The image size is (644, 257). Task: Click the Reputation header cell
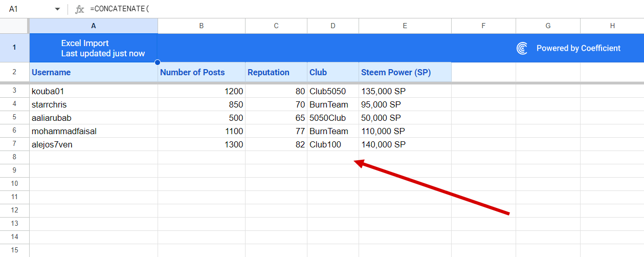pyautogui.click(x=276, y=72)
